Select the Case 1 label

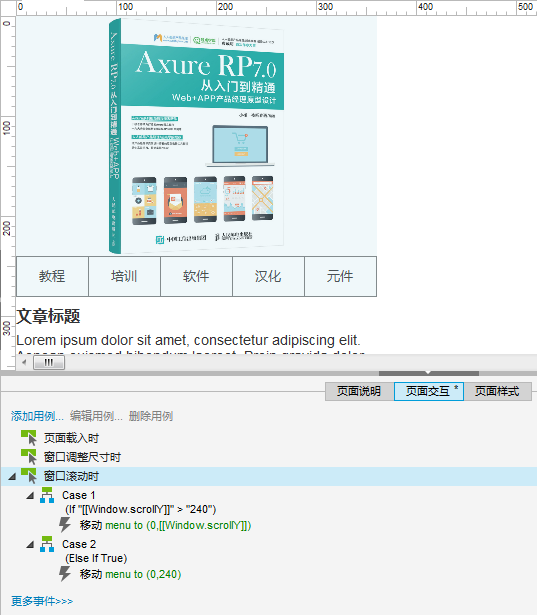(x=78, y=495)
